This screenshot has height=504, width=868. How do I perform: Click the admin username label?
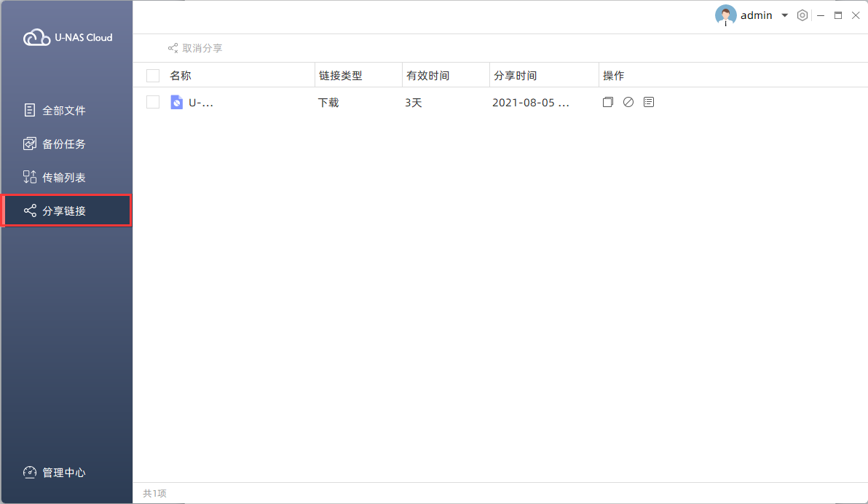tap(756, 15)
